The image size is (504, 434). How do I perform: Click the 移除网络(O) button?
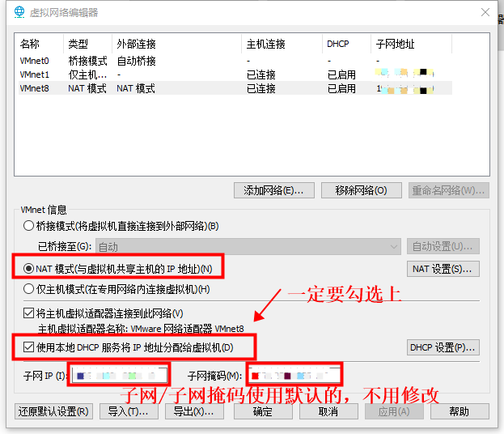pyautogui.click(x=362, y=190)
